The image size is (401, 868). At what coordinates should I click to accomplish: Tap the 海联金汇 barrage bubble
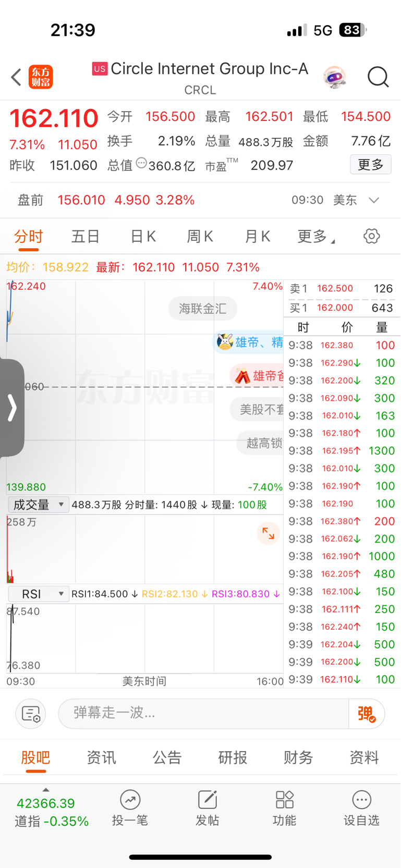click(203, 309)
